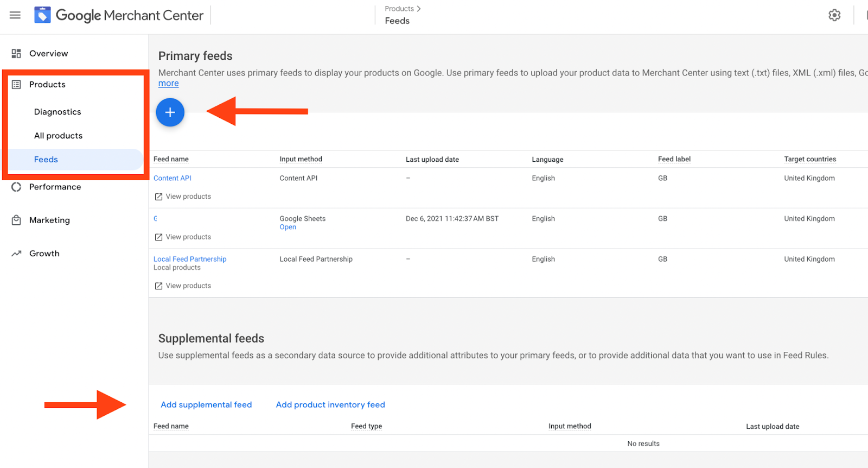
Task: Open the Google Sheets feed spreadsheet link
Action: click(x=288, y=227)
